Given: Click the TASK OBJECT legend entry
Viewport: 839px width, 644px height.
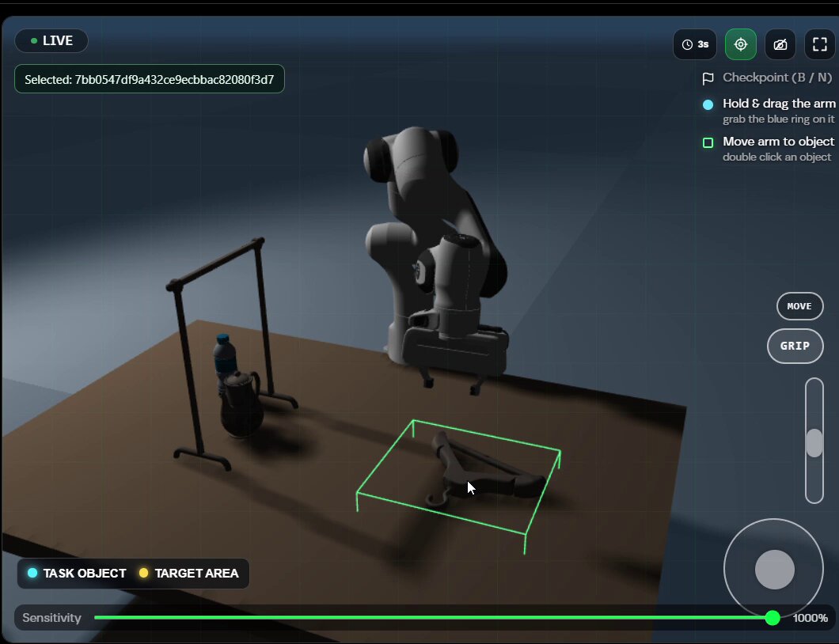Looking at the screenshot, I should (x=77, y=574).
